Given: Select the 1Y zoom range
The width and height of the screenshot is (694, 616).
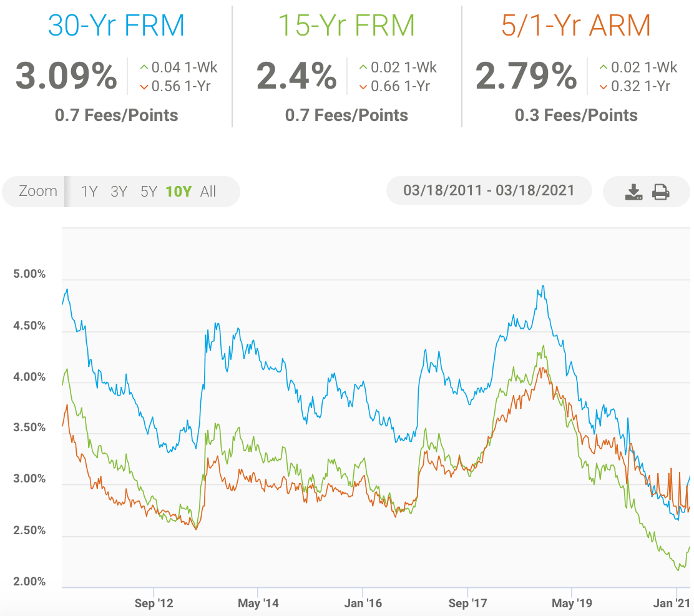Looking at the screenshot, I should pyautogui.click(x=89, y=192).
